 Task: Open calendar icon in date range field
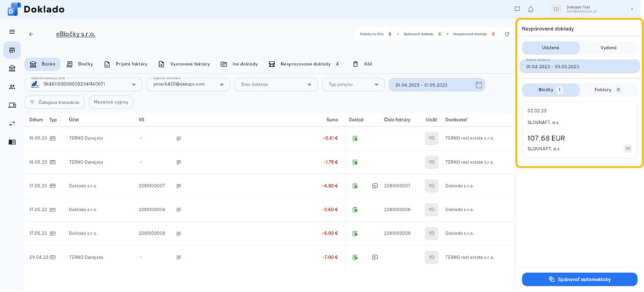(479, 85)
